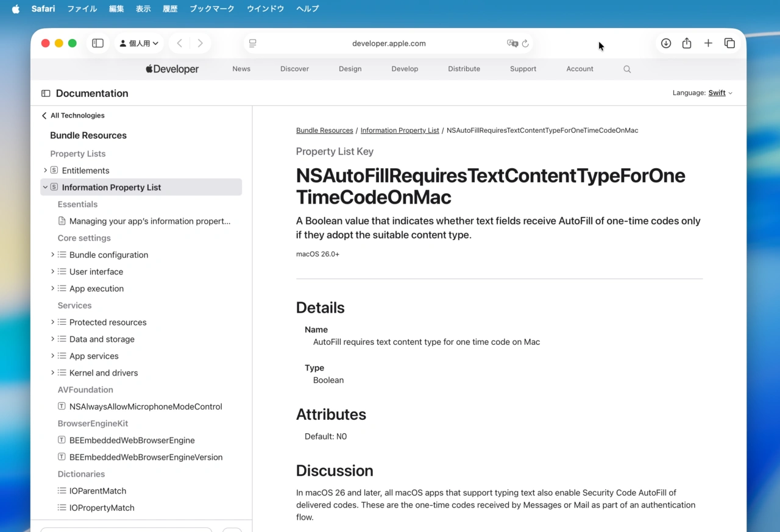Click the page reload icon

tap(525, 43)
